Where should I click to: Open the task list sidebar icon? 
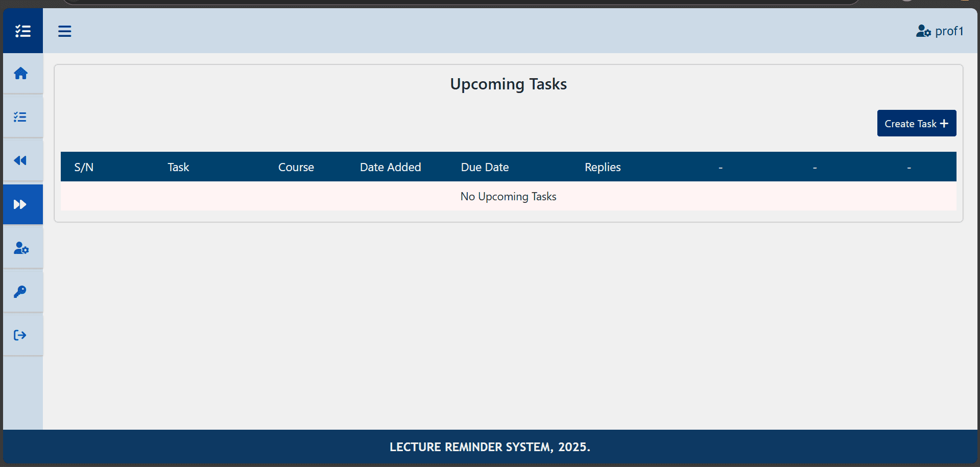20,117
